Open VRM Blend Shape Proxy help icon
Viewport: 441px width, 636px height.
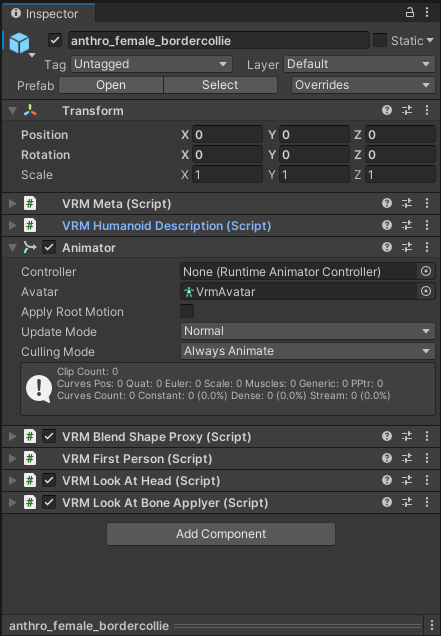pyautogui.click(x=387, y=436)
